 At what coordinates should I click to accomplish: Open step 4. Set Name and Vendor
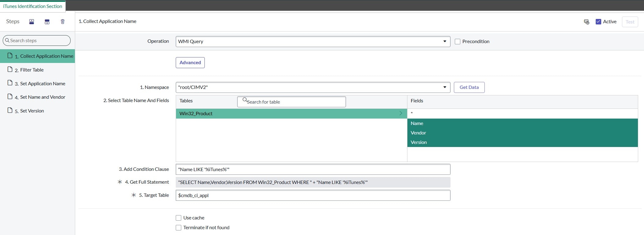pos(37,97)
